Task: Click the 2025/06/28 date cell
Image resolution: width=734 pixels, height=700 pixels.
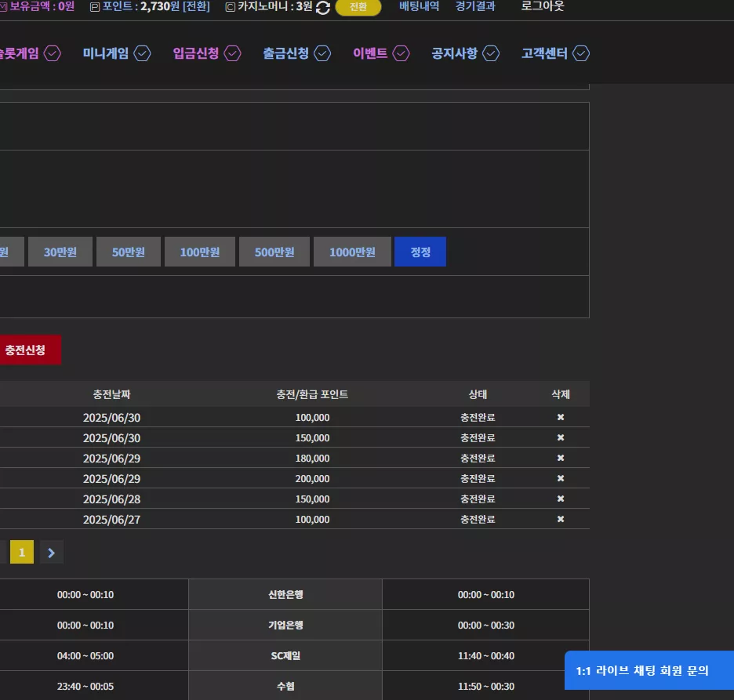Action: (111, 499)
